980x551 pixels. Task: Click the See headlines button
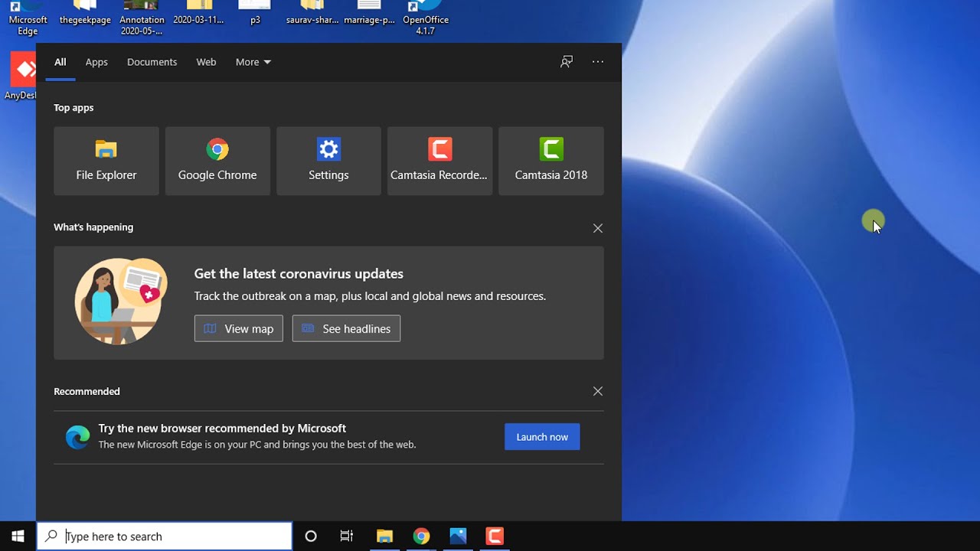(346, 328)
